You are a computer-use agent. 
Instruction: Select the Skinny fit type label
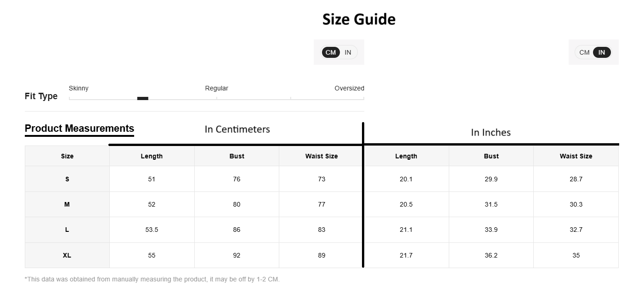[79, 88]
